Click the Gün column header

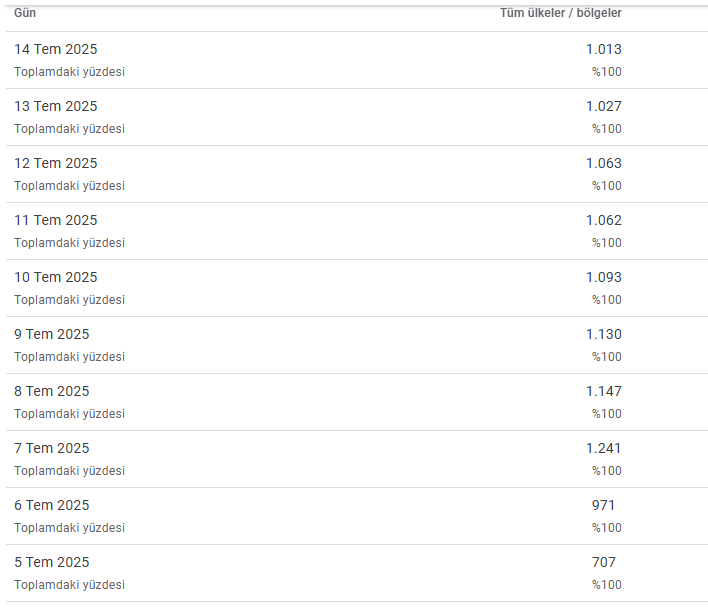coord(25,13)
